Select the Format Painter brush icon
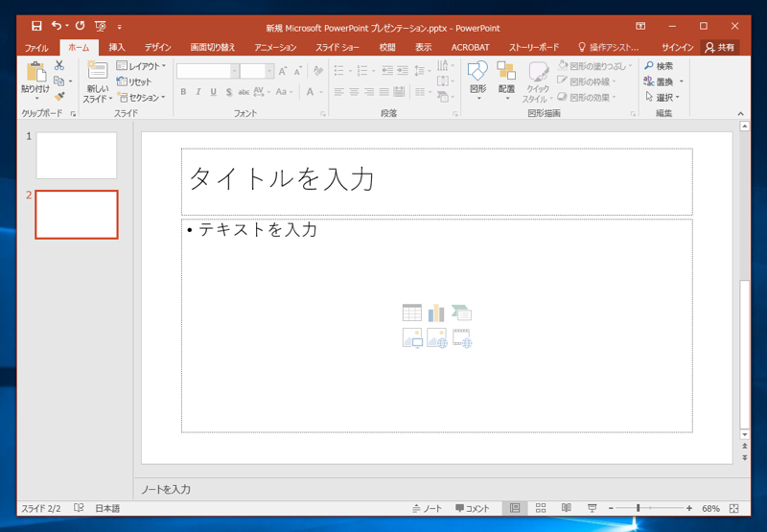This screenshot has width=767, height=532. pos(59,97)
